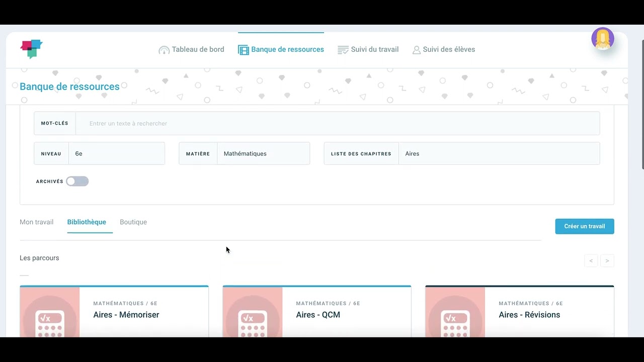Click the Banque de ressources page heading
Viewport: 644px width, 362px height.
click(x=69, y=86)
